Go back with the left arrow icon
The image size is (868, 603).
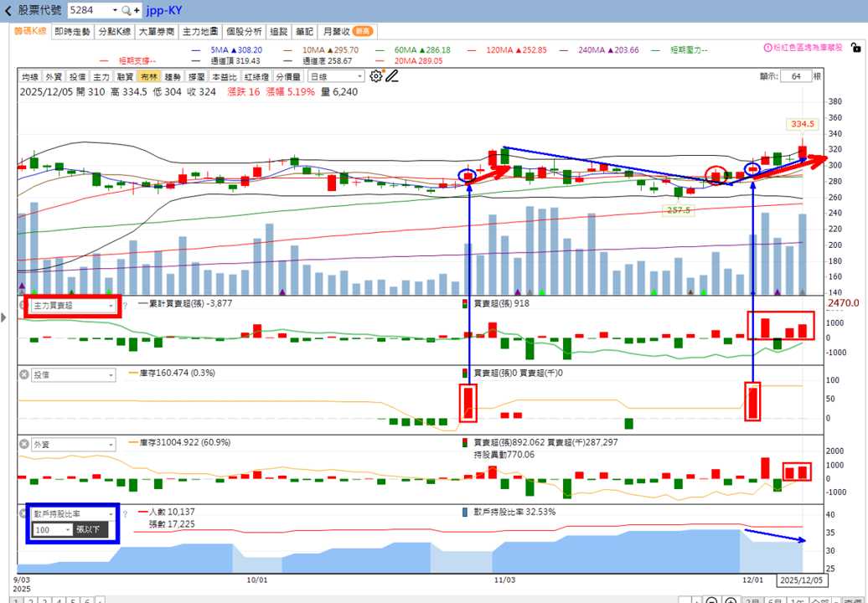[x=8, y=11]
